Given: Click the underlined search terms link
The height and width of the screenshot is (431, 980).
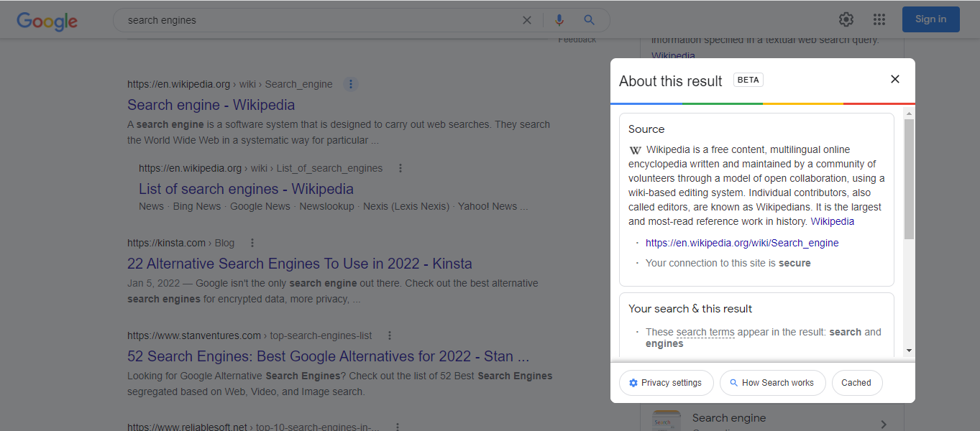Looking at the screenshot, I should click(x=705, y=332).
